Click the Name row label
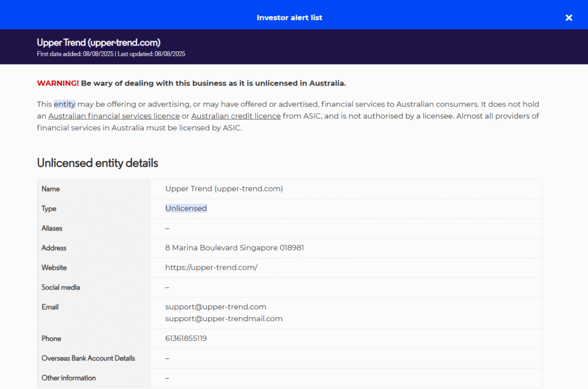 tap(51, 188)
